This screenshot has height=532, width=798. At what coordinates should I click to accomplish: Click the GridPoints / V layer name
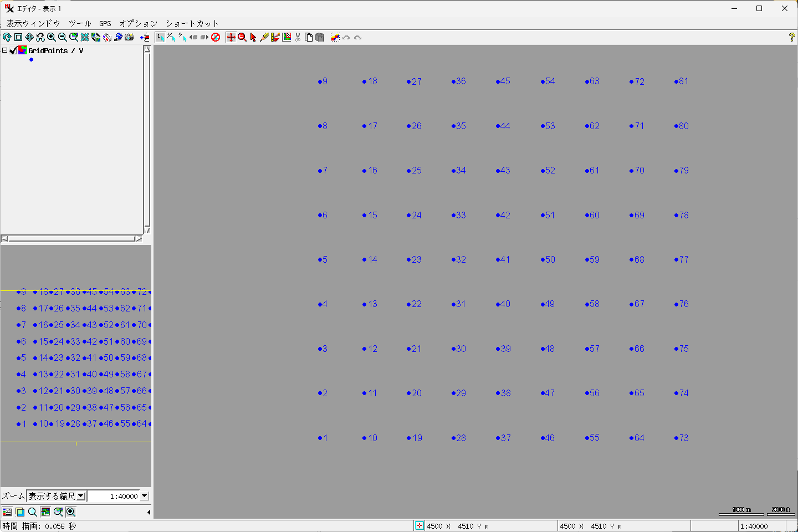[x=55, y=50]
